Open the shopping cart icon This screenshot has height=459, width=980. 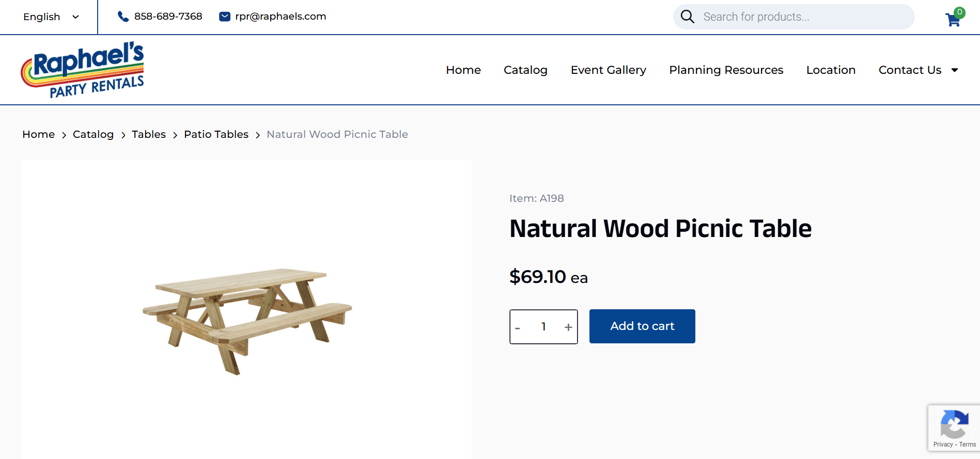coord(953,19)
